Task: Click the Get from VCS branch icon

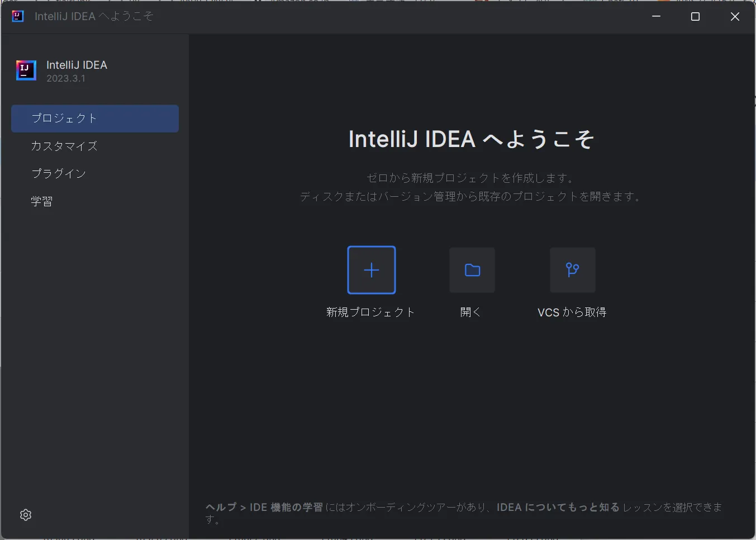Action: click(x=573, y=270)
